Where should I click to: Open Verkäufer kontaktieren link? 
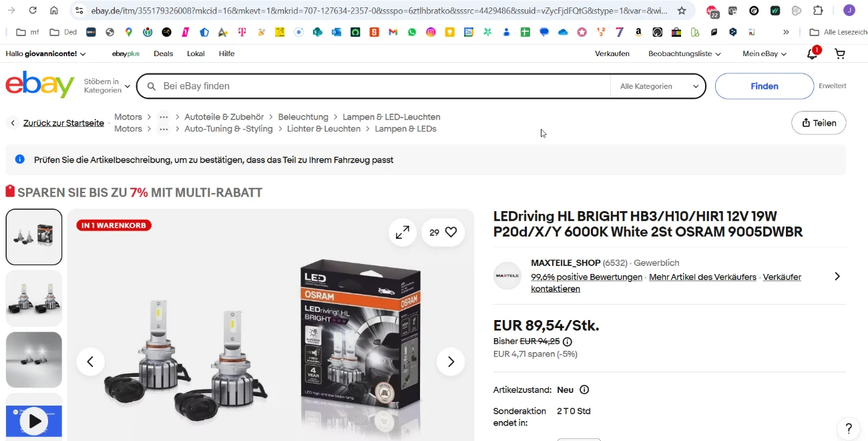(666, 283)
